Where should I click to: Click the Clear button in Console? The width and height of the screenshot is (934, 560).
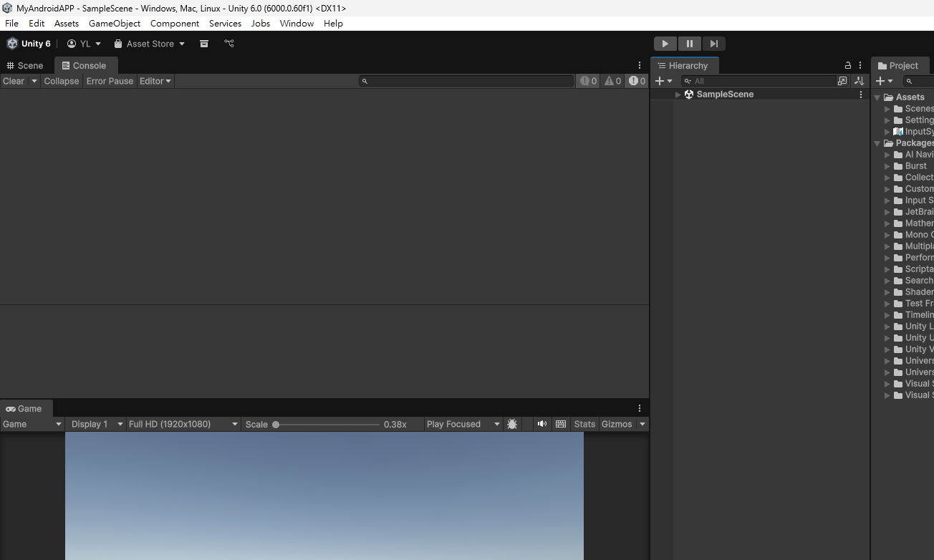coord(14,81)
